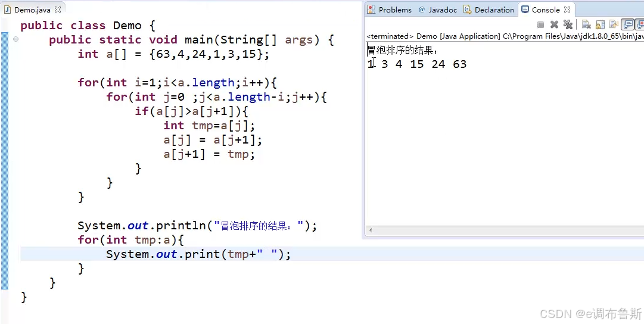The image size is (644, 324).
Task: Toggle Scroll Lock padlock icon in Console toolbar
Action: [600, 24]
